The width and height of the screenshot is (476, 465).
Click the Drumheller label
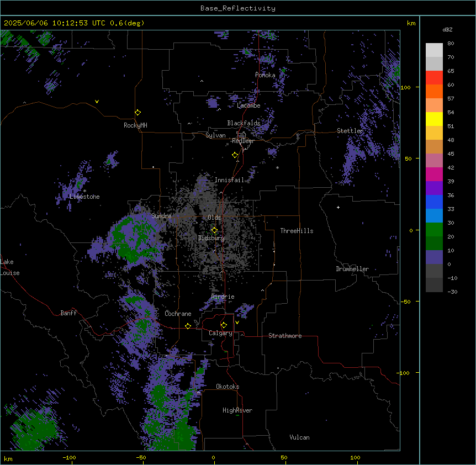[352, 269]
